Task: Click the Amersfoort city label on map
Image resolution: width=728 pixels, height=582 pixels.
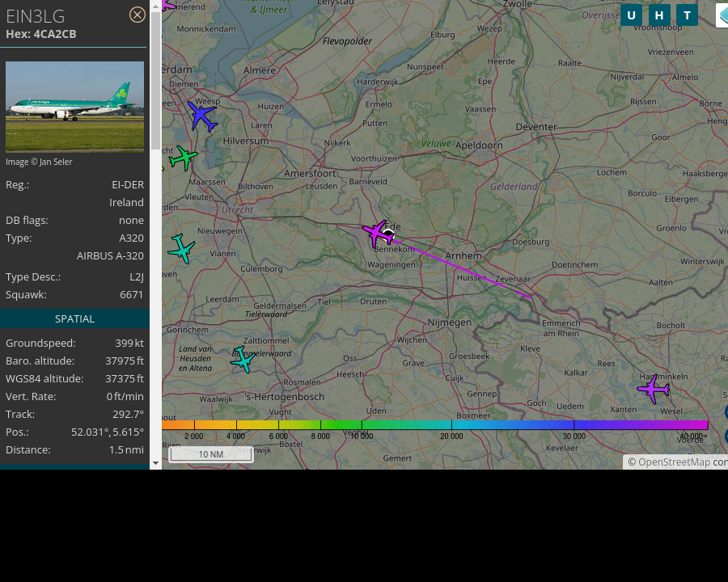Action: 310,174
